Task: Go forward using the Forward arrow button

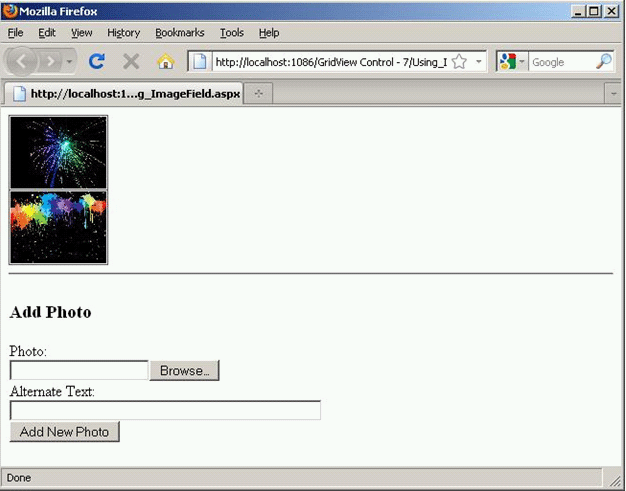Action: (51, 61)
